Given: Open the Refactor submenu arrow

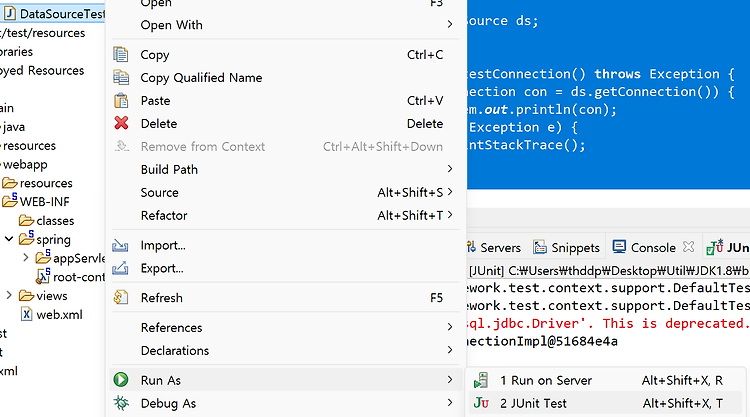Looking at the screenshot, I should point(450,215).
